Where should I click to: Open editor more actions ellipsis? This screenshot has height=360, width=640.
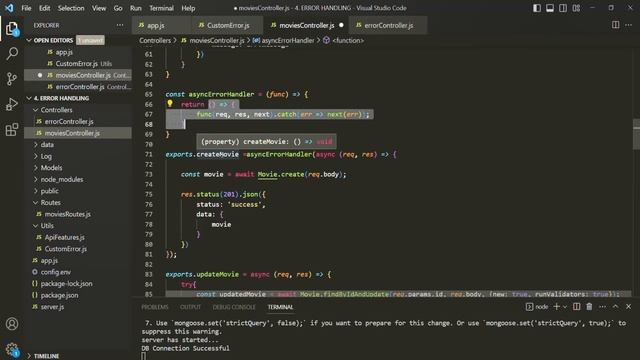coord(629,25)
